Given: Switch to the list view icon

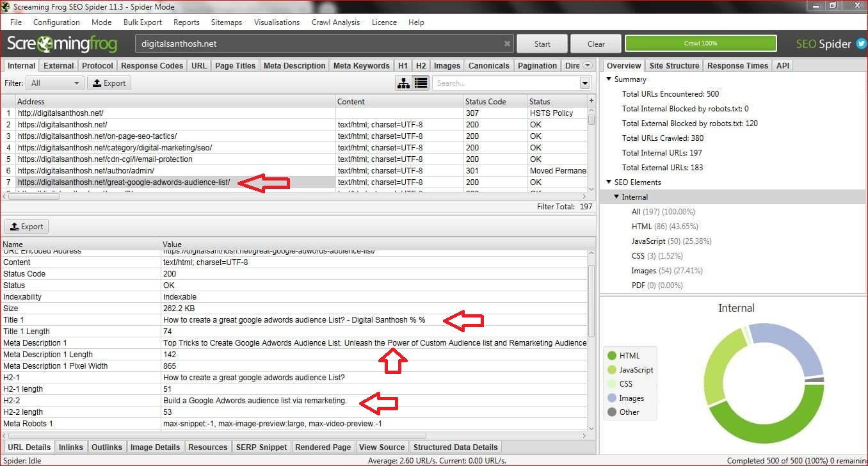Looking at the screenshot, I should pos(421,83).
